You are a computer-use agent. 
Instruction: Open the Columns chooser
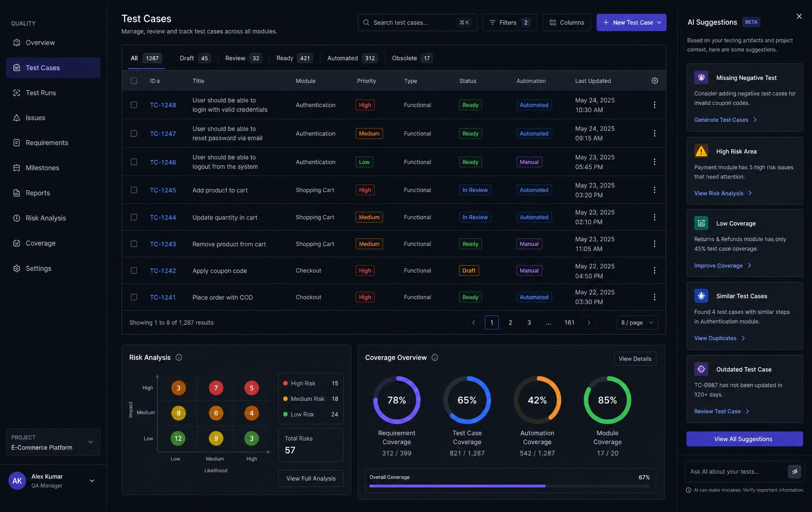point(567,23)
